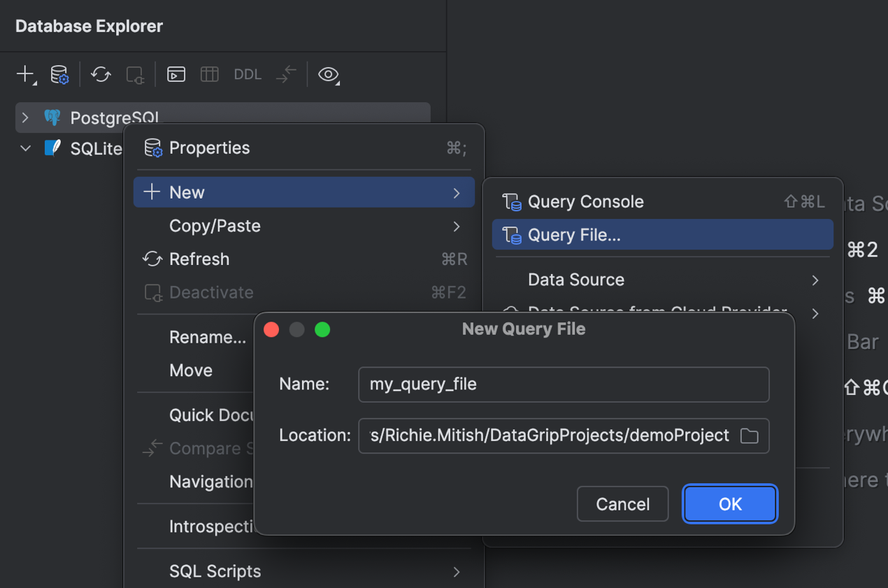Expand the PostgreSQL data source node
888x588 pixels.
tap(25, 117)
